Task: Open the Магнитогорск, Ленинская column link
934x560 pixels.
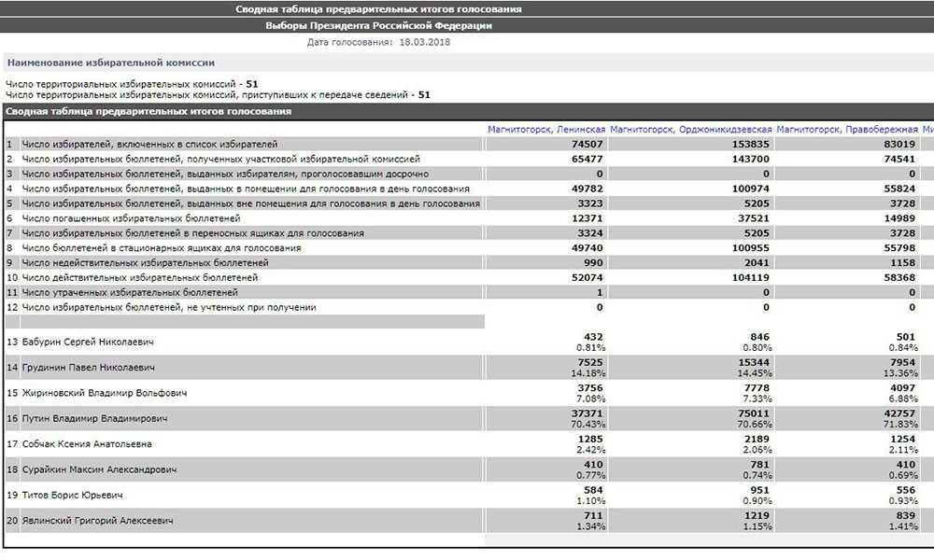Action: pos(546,129)
